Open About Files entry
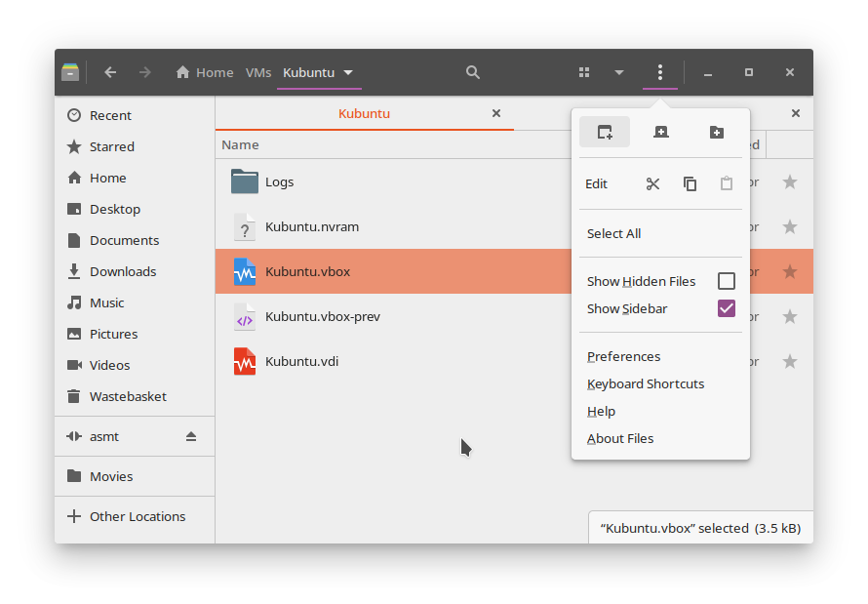Screen dimensions: 868x604 [620, 438]
